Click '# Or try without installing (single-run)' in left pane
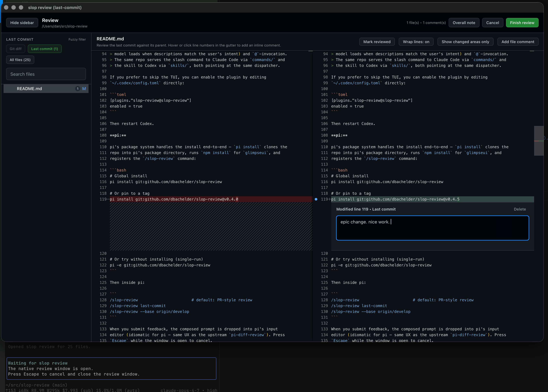Image resolution: width=548 pixels, height=392 pixels. 156,259
